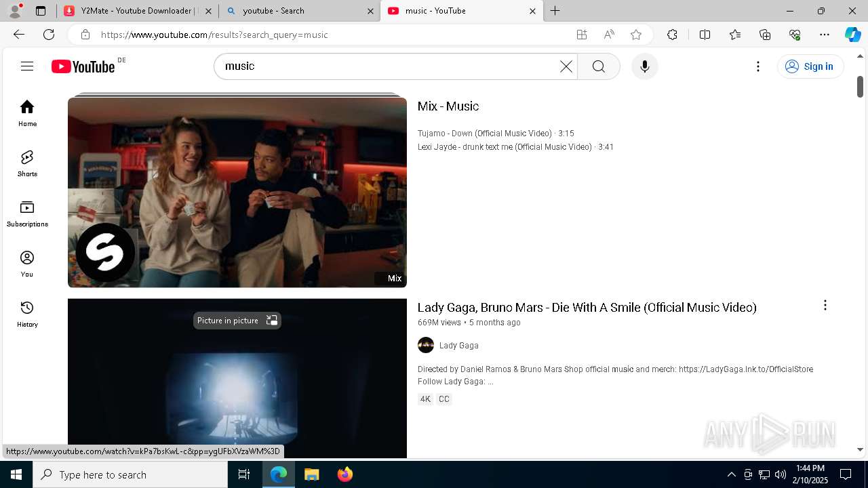Activate Read aloud in address bar
This screenshot has height=488, width=868.
coord(609,35)
